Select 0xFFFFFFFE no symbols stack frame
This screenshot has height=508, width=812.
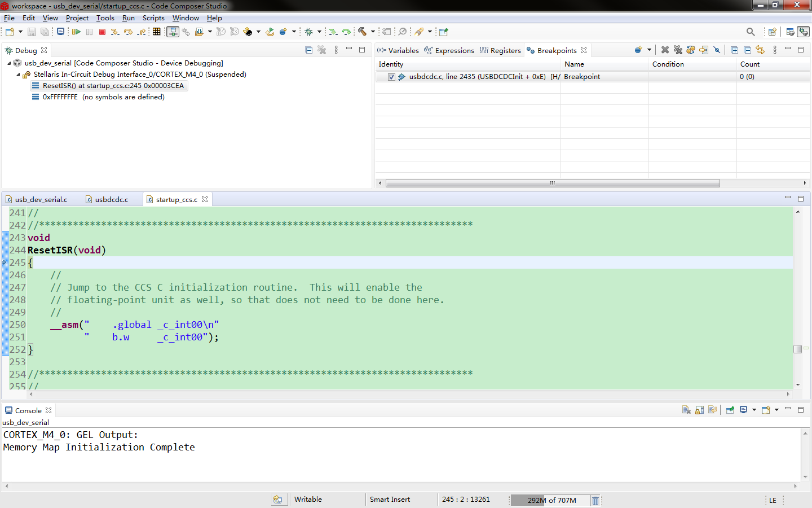coord(99,97)
